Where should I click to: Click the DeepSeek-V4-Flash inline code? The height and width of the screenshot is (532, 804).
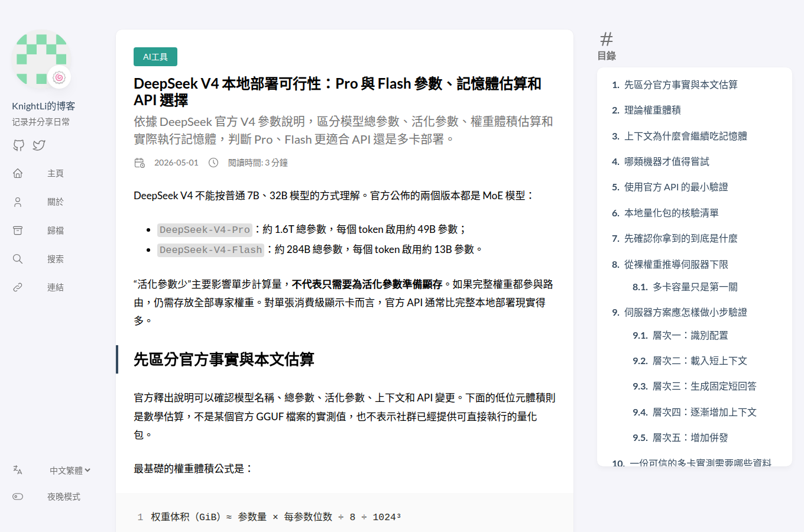pyautogui.click(x=211, y=250)
